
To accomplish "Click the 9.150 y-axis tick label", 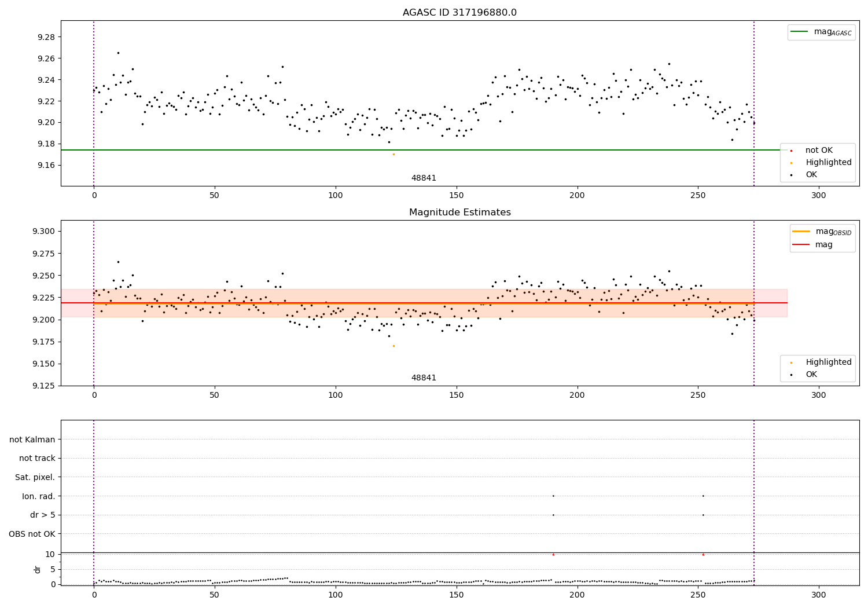I will [43, 364].
